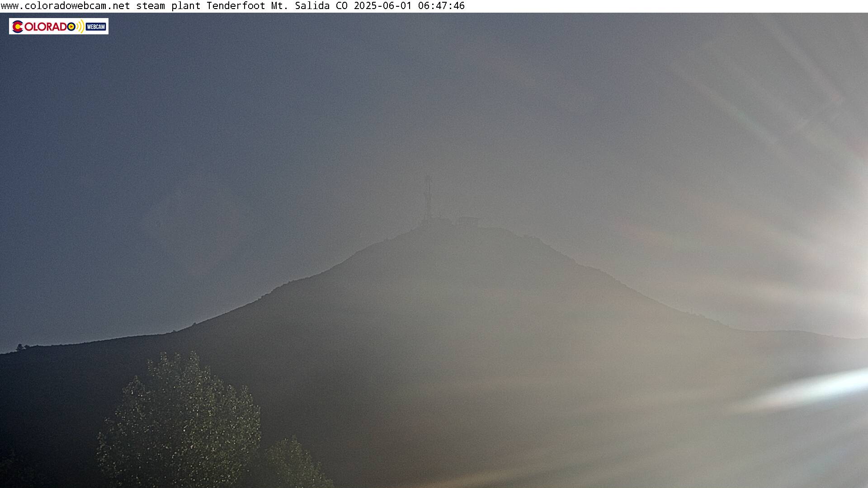Screen dimensions: 868x488
Task: Click the 'Salida CO' location text
Action: click(x=321, y=6)
